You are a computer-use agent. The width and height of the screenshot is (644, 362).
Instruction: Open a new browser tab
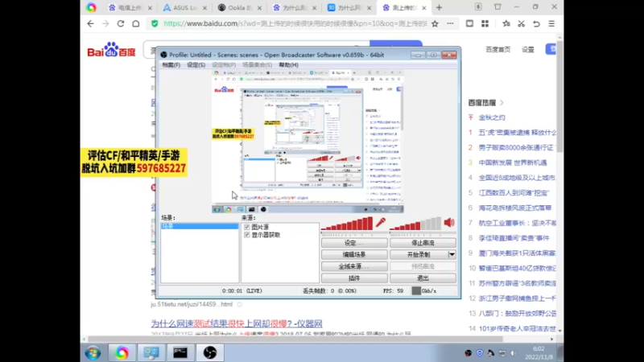click(x=439, y=7)
